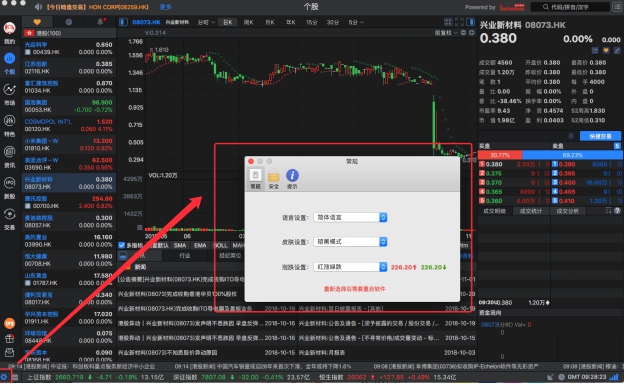
Task: Select the 00053.HK row in the watchlist
Action: (68, 106)
